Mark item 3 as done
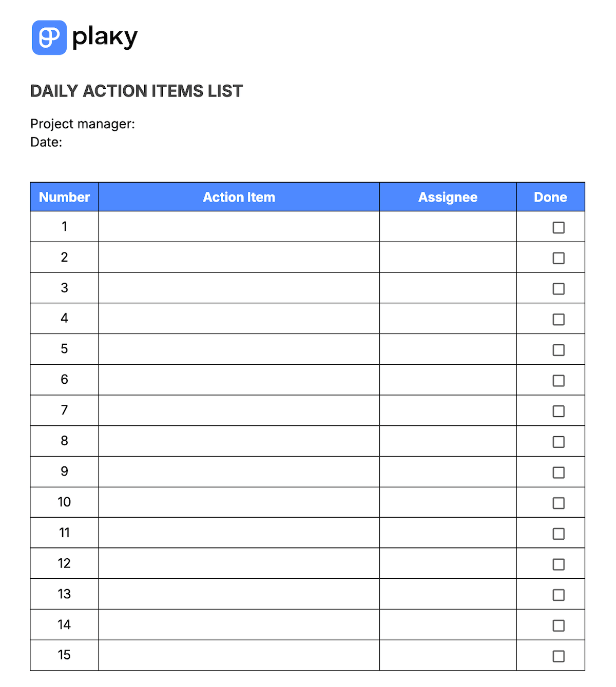Viewport: 616px width, 687px height. pyautogui.click(x=559, y=289)
